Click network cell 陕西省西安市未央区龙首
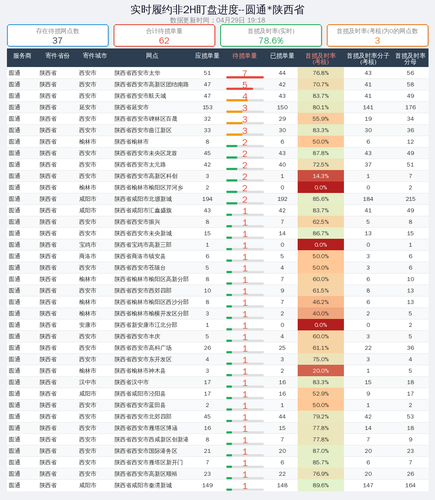 click(x=146, y=153)
